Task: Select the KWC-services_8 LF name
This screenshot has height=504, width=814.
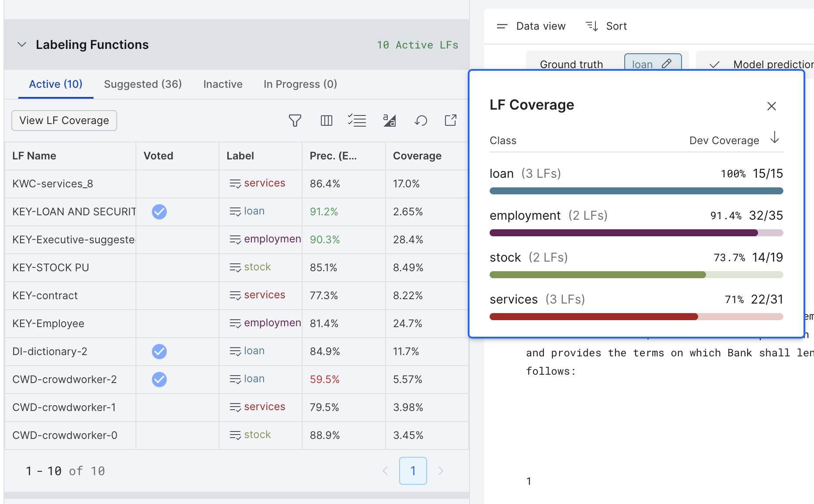Action: tap(53, 184)
